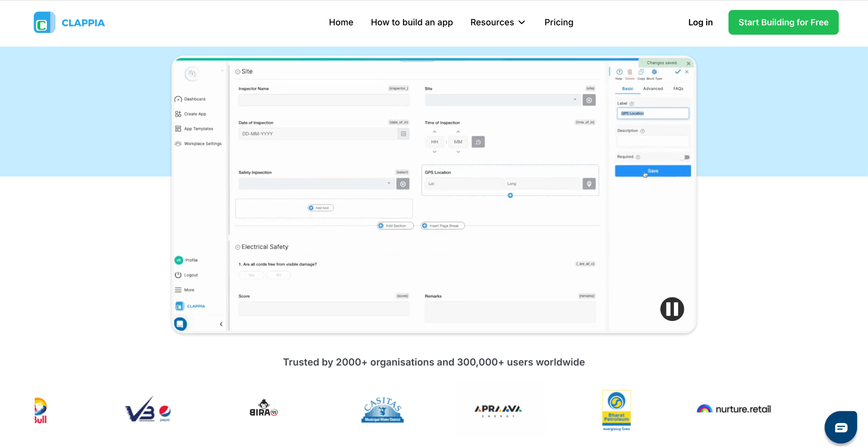868x448 pixels.
Task: Click the plus icon below GPS Location
Action: coord(510,196)
